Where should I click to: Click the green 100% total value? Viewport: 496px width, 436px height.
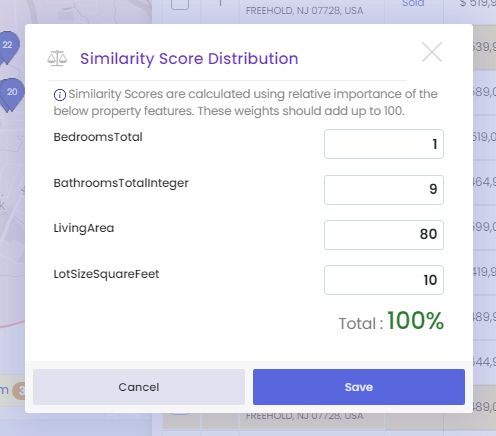[415, 321]
